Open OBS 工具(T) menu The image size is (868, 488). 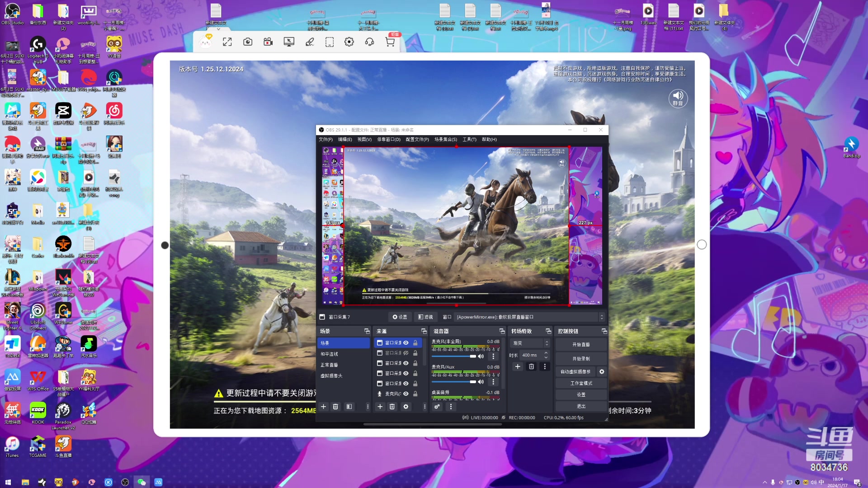[x=469, y=140]
